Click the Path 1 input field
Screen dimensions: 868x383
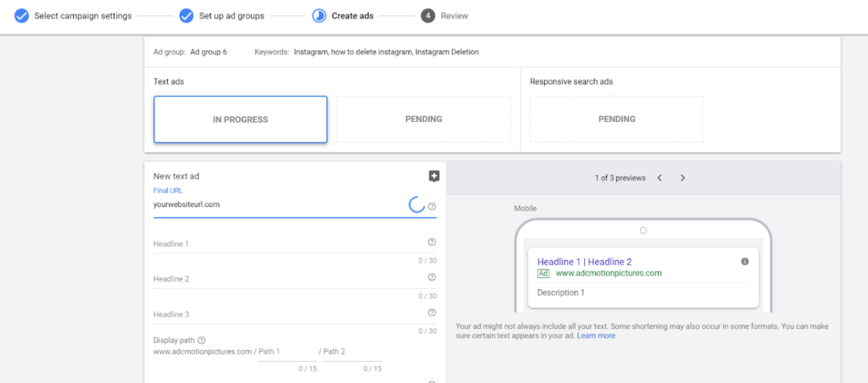(x=287, y=352)
